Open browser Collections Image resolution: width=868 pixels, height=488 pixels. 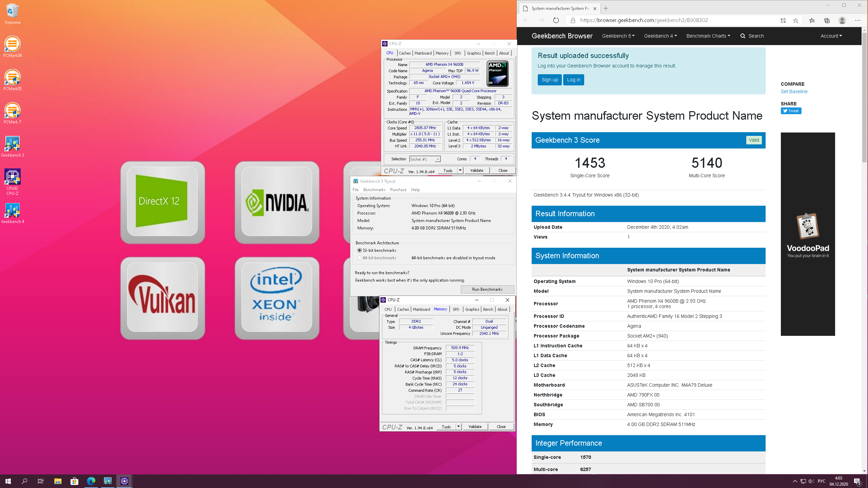pos(827,20)
